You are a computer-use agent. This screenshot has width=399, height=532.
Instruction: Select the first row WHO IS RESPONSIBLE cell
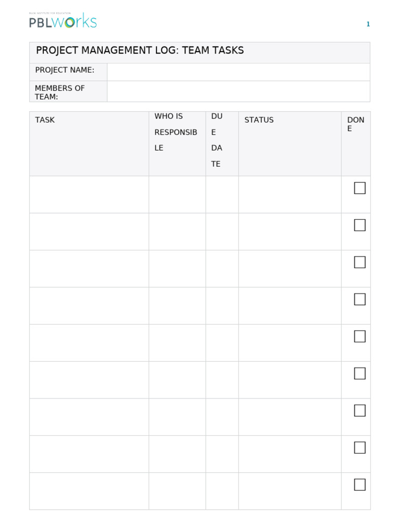tap(177, 194)
